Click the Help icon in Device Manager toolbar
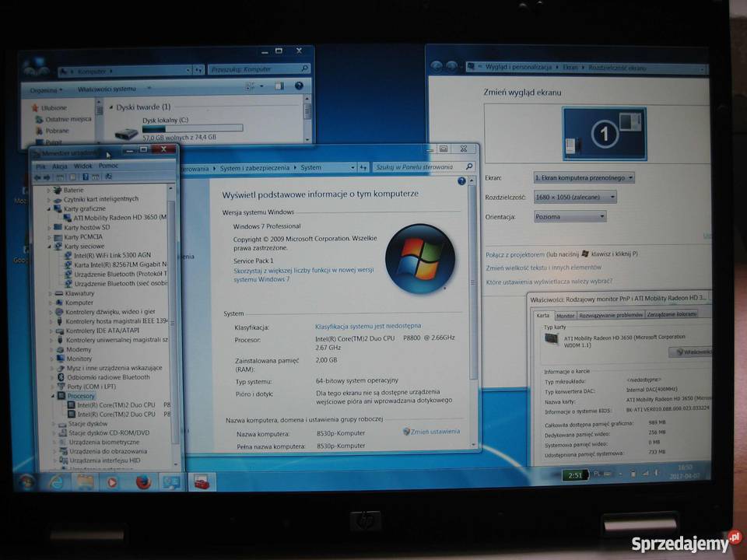Screen dimensions: 747x560 coord(86,176)
